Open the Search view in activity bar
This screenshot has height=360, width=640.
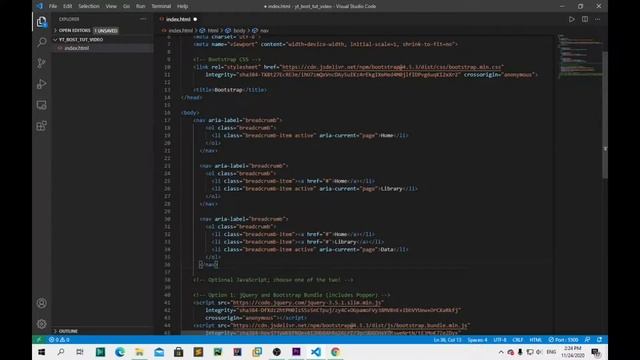pos(42,42)
